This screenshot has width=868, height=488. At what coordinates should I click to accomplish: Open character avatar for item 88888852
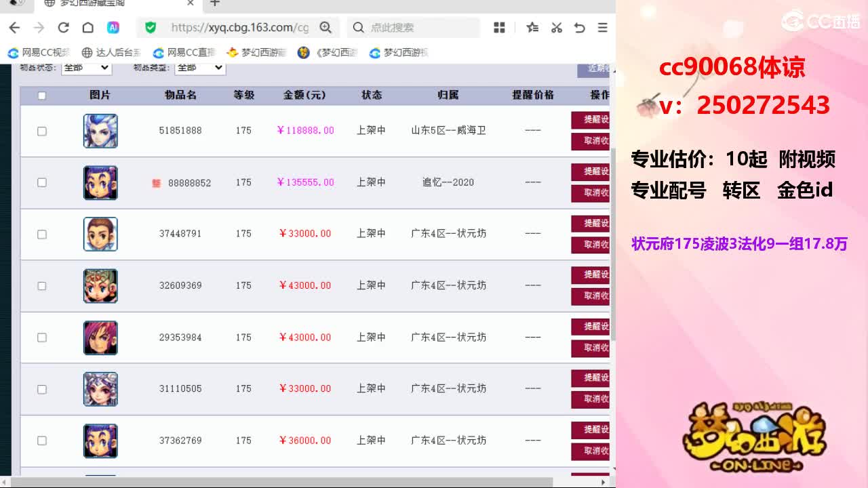coord(100,182)
